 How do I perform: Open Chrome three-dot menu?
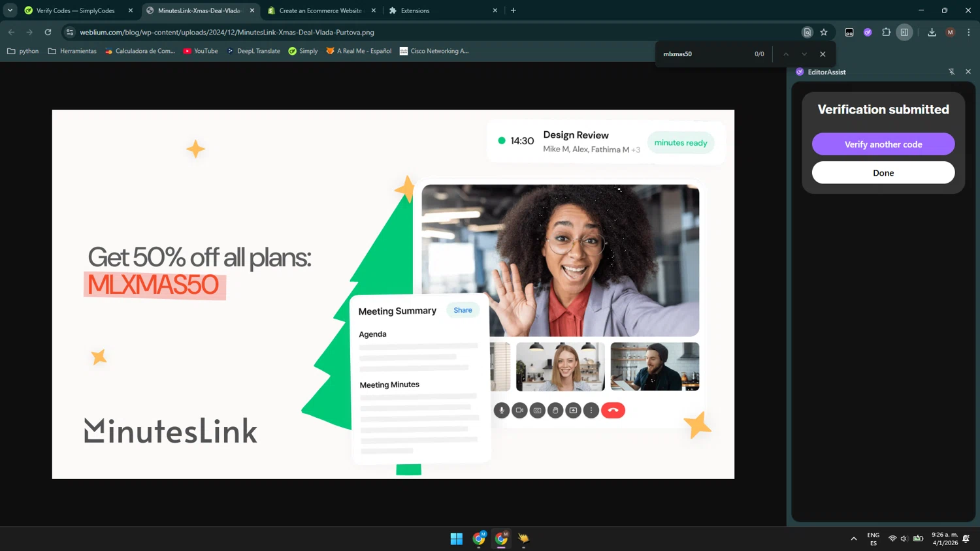969,32
